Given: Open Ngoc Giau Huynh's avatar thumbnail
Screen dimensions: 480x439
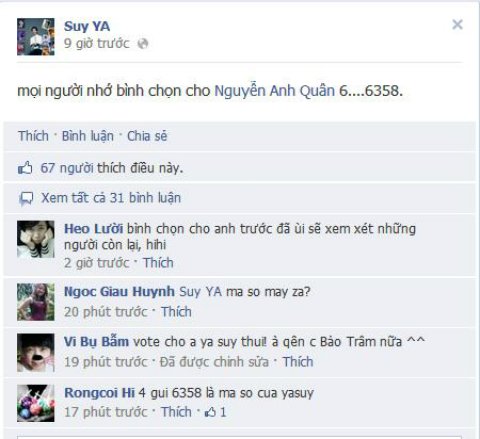Looking at the screenshot, I should coord(36,302).
